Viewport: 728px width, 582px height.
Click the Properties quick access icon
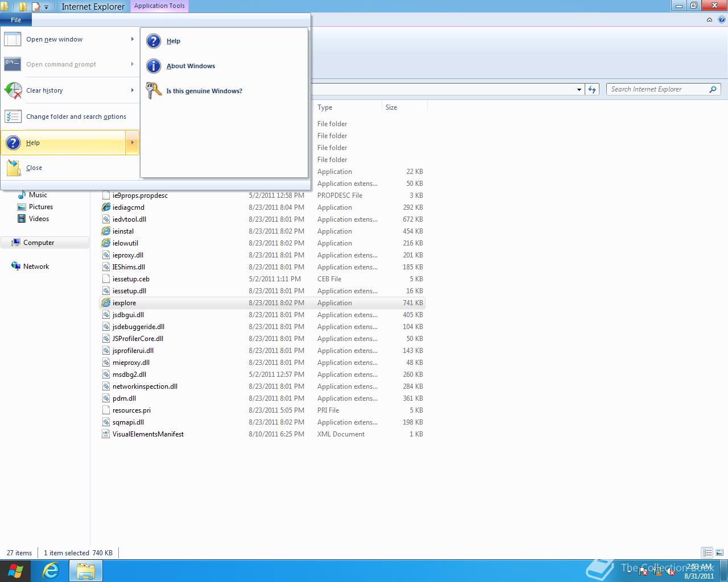tap(36, 7)
